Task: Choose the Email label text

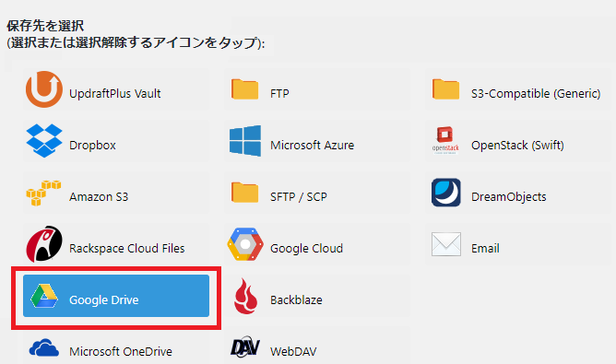Action: (x=485, y=249)
